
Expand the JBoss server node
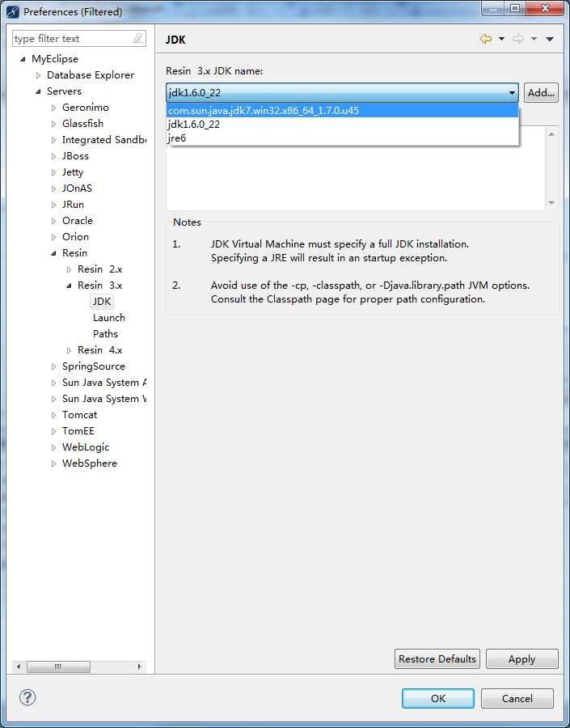[54, 156]
